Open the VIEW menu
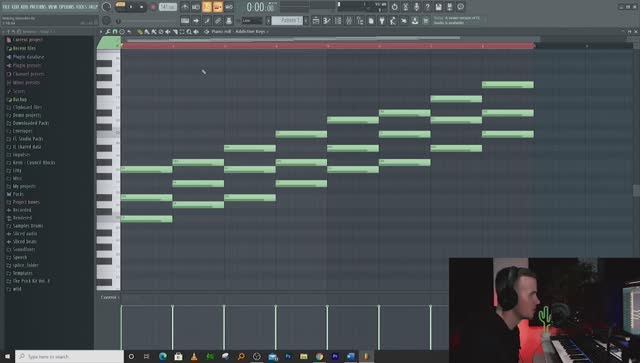This screenshot has width=640, height=363. (x=54, y=7)
